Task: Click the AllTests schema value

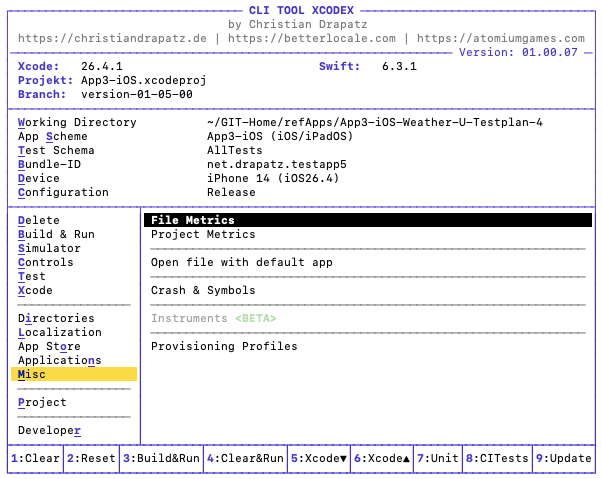Action: 235,150
